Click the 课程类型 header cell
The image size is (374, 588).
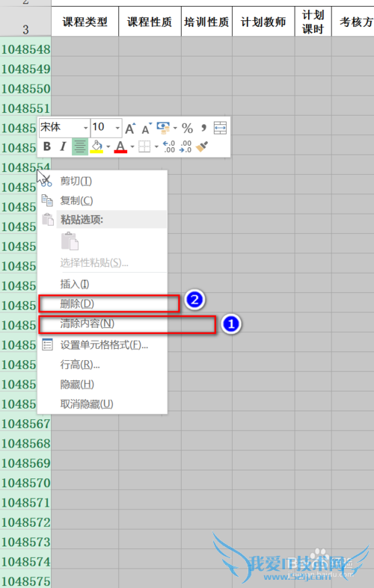tap(85, 22)
